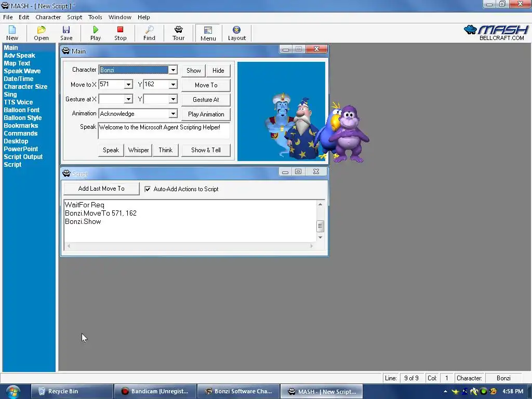532x399 pixels.
Task: Click the MASH icon in Main window title
Action: pos(66,51)
